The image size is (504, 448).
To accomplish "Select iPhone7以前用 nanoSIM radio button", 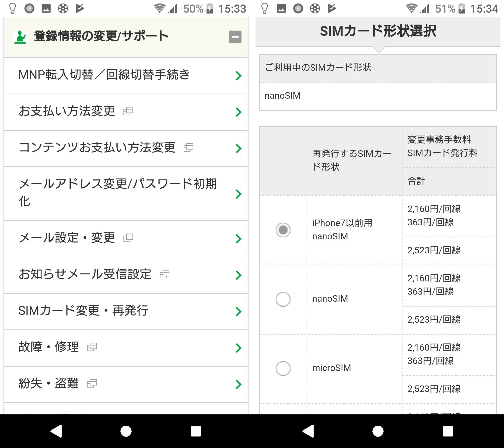I will (x=283, y=230).
